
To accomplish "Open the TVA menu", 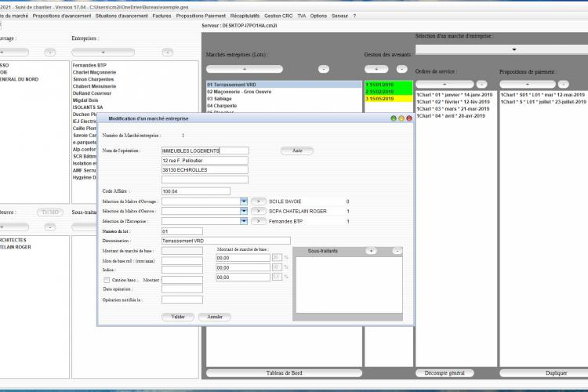I will (x=302, y=16).
